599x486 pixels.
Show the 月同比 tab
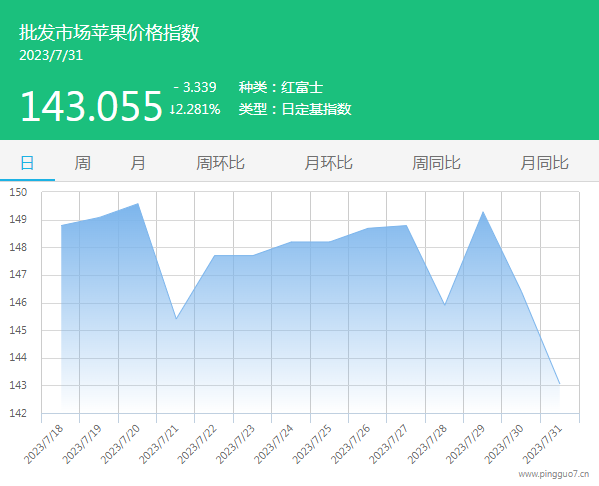pyautogui.click(x=544, y=163)
